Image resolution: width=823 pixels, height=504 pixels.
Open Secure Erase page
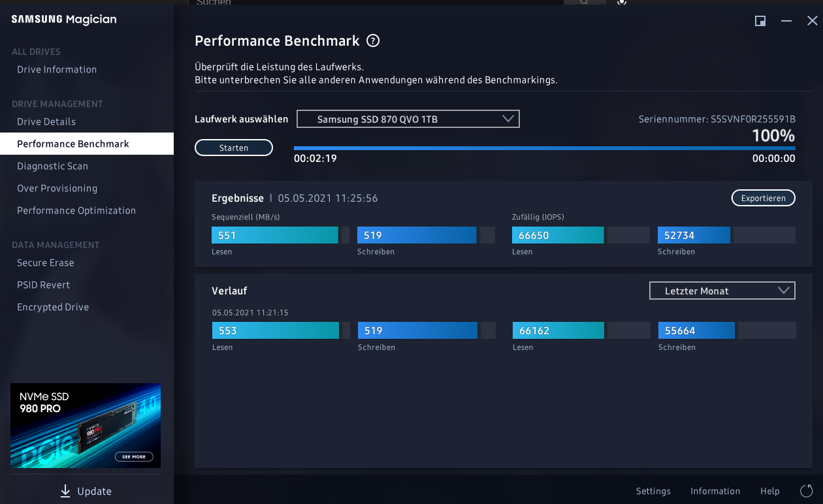pyautogui.click(x=46, y=262)
